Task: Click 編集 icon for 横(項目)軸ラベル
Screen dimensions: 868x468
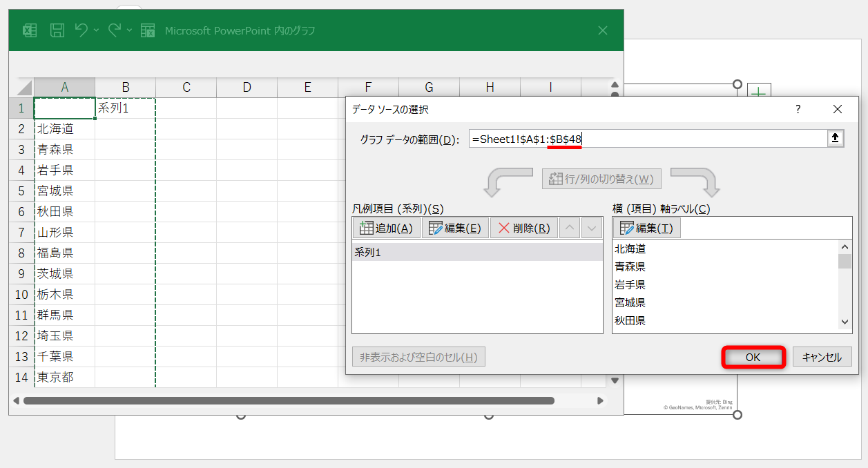Action: click(x=646, y=228)
